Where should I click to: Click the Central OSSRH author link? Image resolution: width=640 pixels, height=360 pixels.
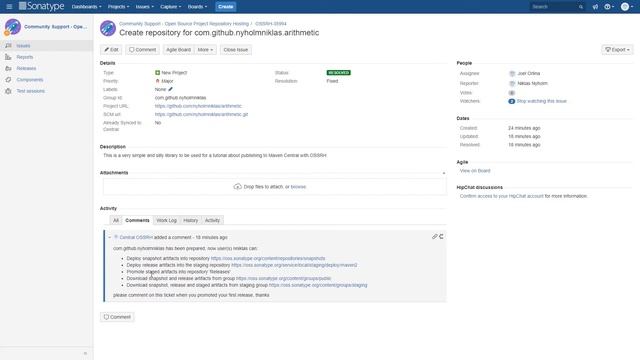(136, 238)
